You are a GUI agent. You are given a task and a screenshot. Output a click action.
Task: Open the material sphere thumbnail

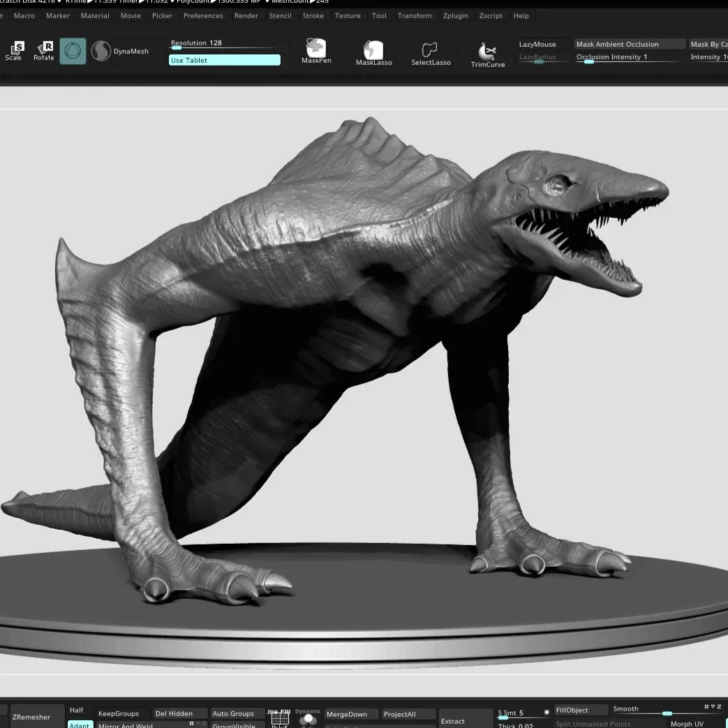(x=101, y=50)
